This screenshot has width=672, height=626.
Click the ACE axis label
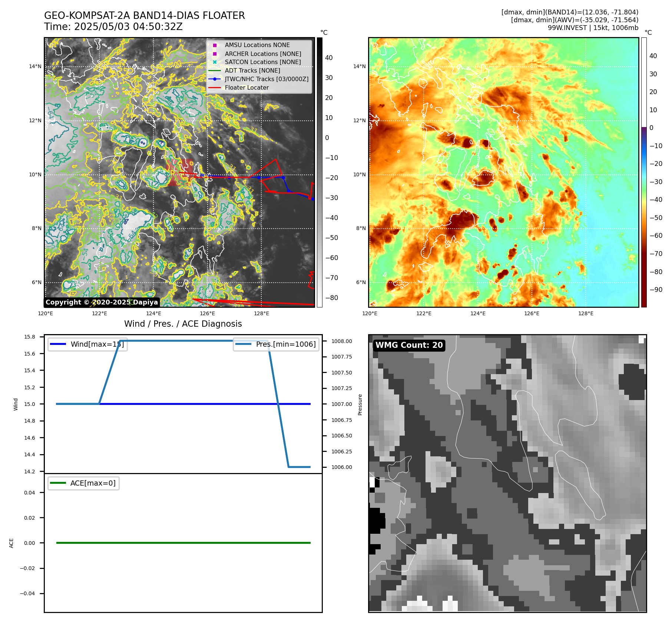click(11, 543)
